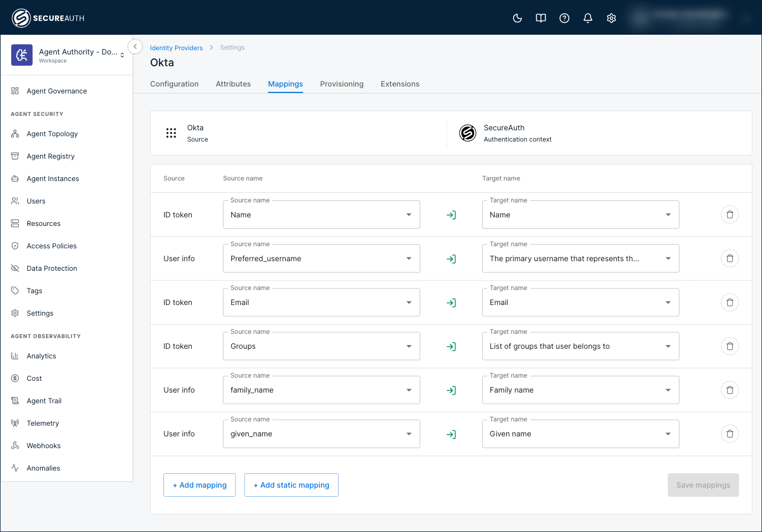Switch to the Extensions tab
Screen dimensions: 762x532
400,84
